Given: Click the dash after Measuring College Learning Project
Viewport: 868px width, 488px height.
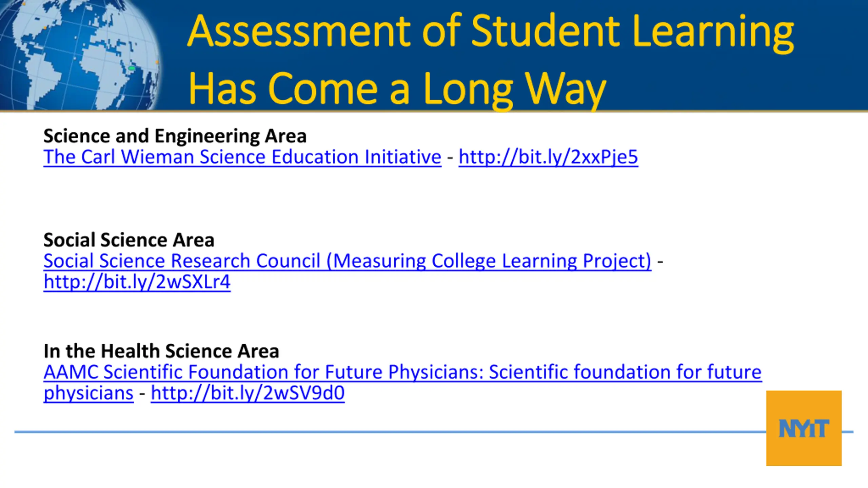Looking at the screenshot, I should pos(660,262).
